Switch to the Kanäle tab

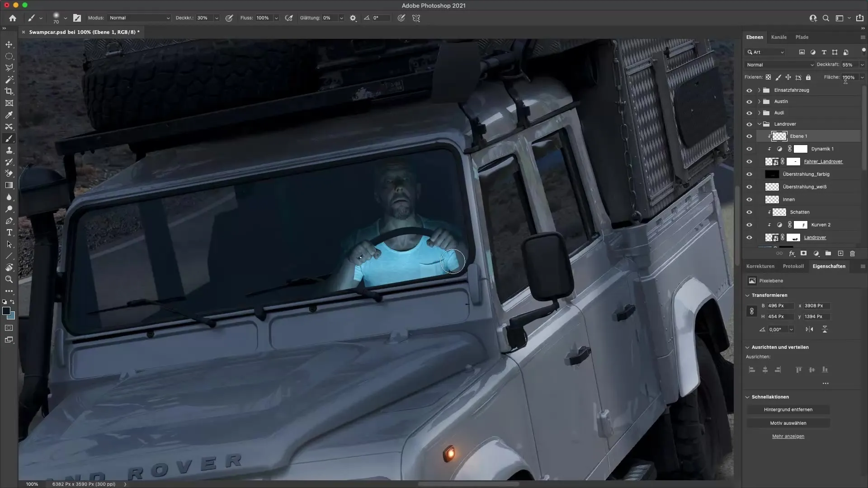(x=778, y=37)
